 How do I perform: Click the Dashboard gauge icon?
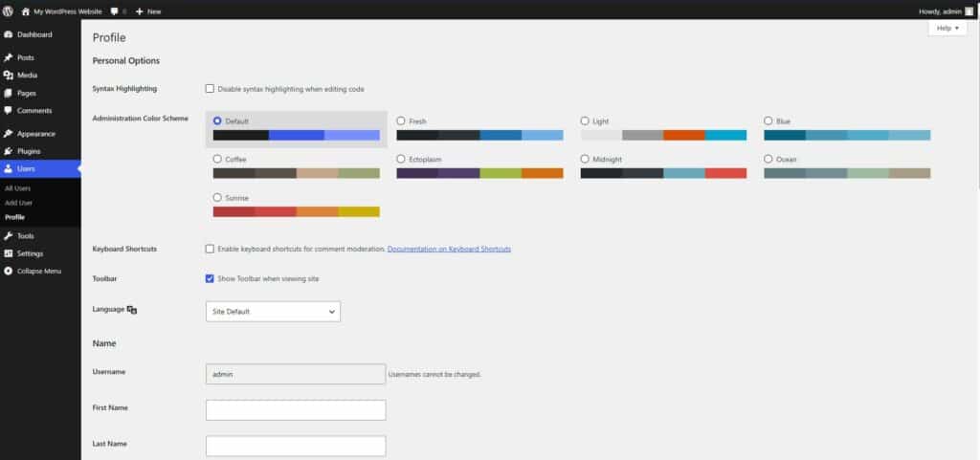9,34
